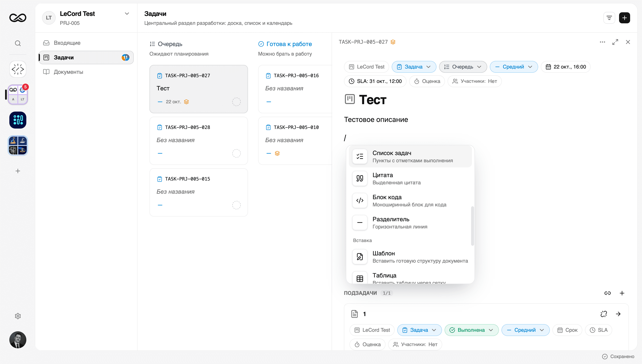Screen dimensions: 642x364
Task: Click the SLA: 31 окт., 12:00 chip
Action: (375, 81)
